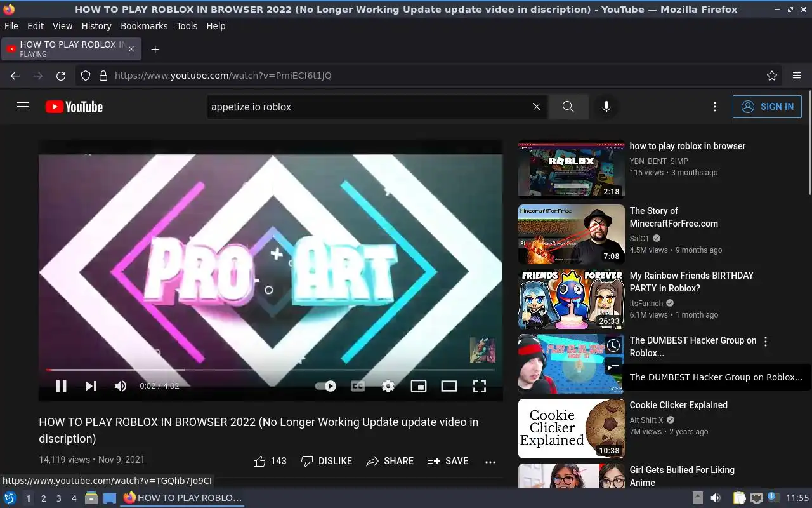Skip to the next video
This screenshot has width=812, height=508.
click(91, 386)
